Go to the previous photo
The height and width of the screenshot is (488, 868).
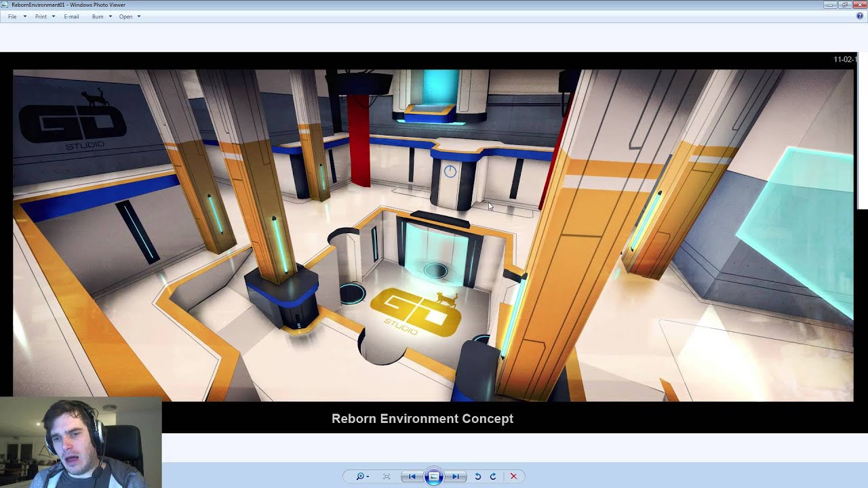point(412,476)
